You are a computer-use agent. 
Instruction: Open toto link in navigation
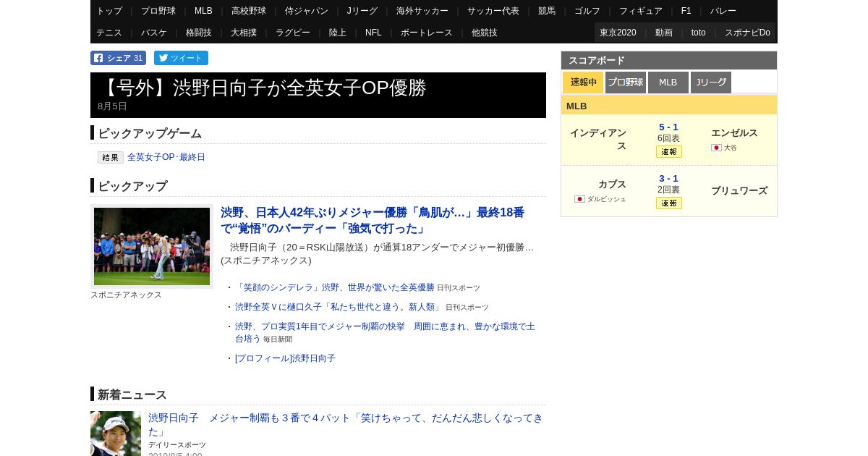click(699, 33)
